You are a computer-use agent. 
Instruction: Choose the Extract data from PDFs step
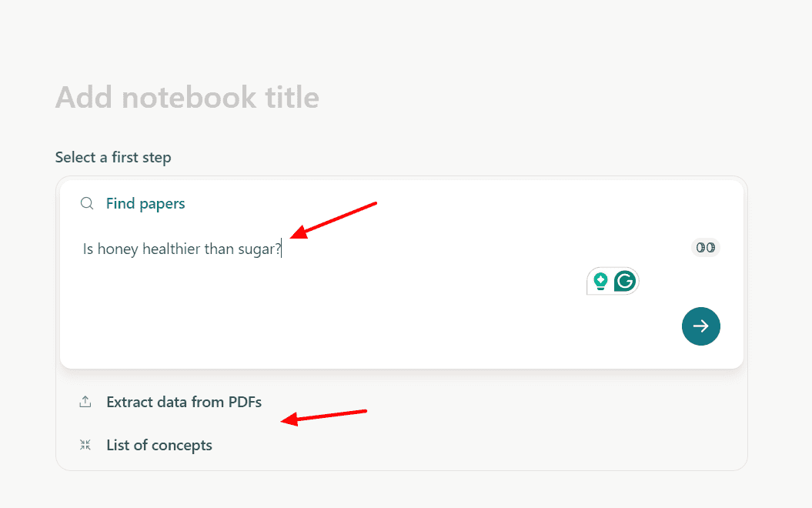(x=184, y=402)
